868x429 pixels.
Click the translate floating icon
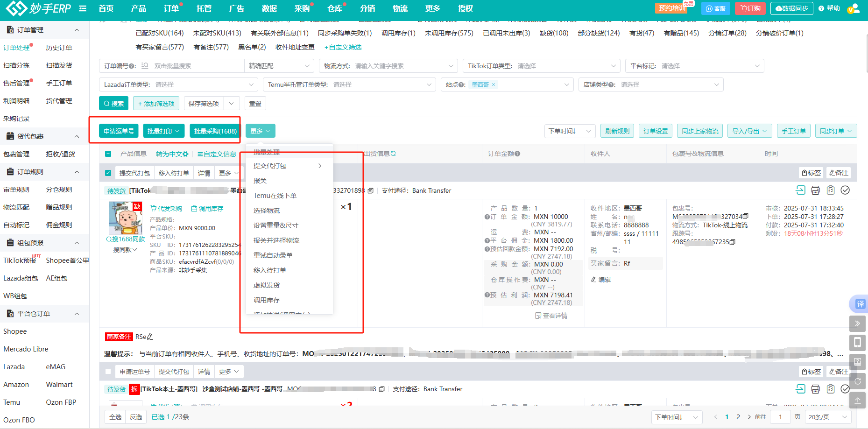[x=860, y=304]
